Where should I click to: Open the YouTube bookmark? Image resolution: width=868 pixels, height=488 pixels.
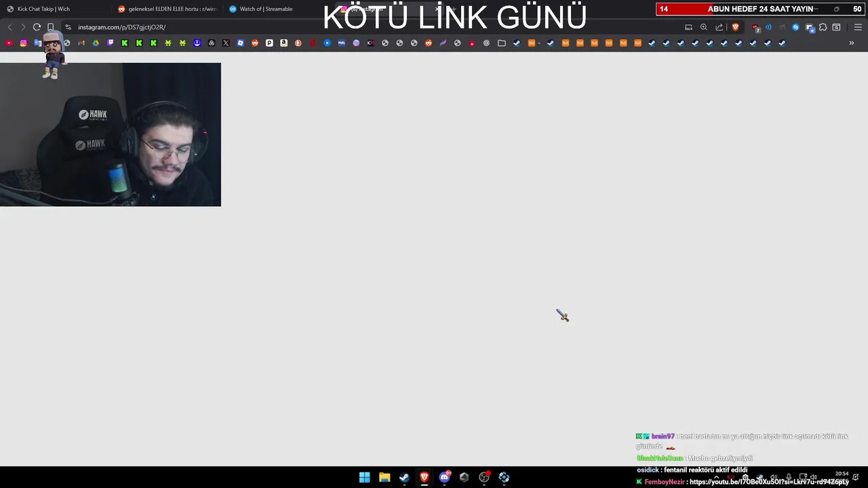point(9,43)
